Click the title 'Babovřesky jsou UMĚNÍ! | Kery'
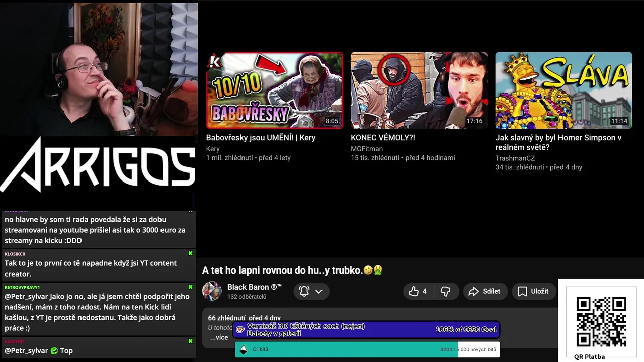 click(261, 138)
